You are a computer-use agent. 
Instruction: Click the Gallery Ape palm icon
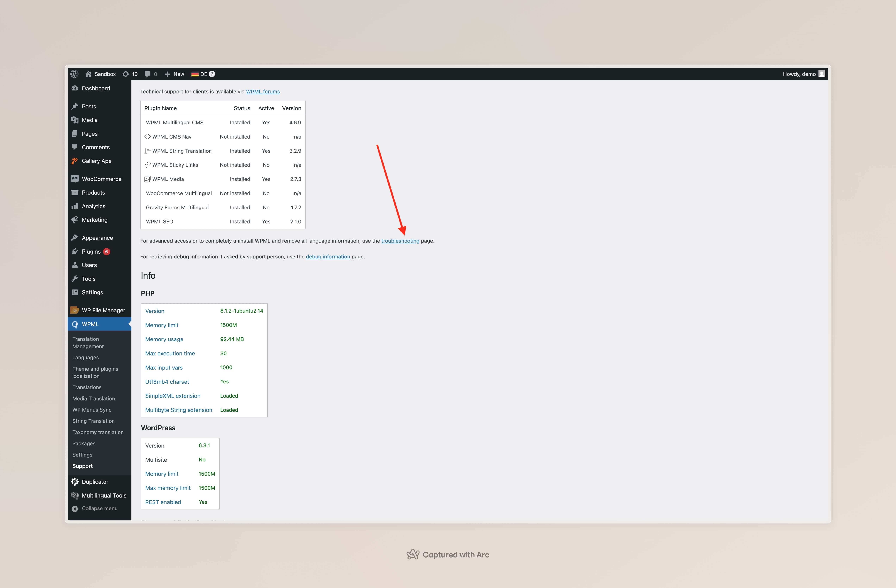tap(74, 161)
